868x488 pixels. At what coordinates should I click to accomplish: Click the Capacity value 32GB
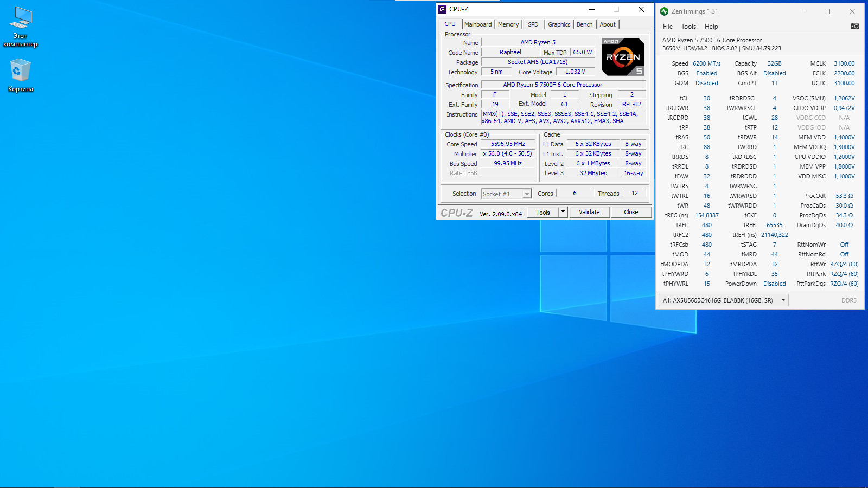(x=775, y=63)
